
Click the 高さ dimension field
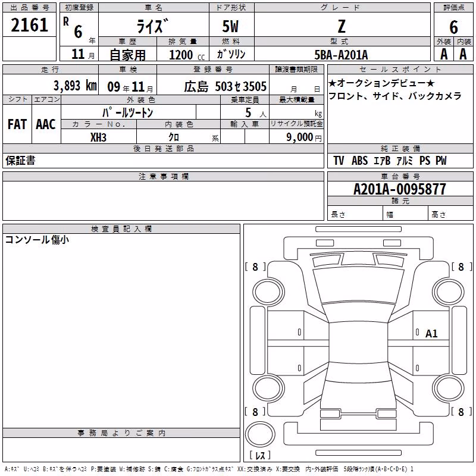pos(450,213)
